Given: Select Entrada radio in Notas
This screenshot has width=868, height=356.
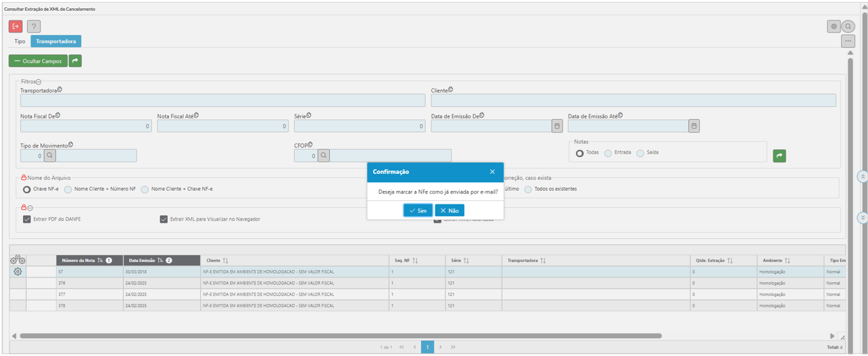Looking at the screenshot, I should click(608, 153).
